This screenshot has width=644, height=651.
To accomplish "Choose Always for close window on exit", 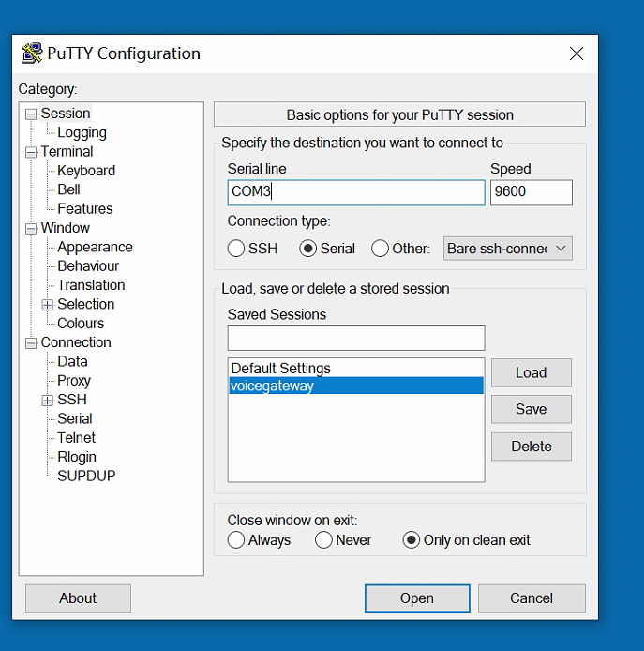I will click(x=235, y=540).
